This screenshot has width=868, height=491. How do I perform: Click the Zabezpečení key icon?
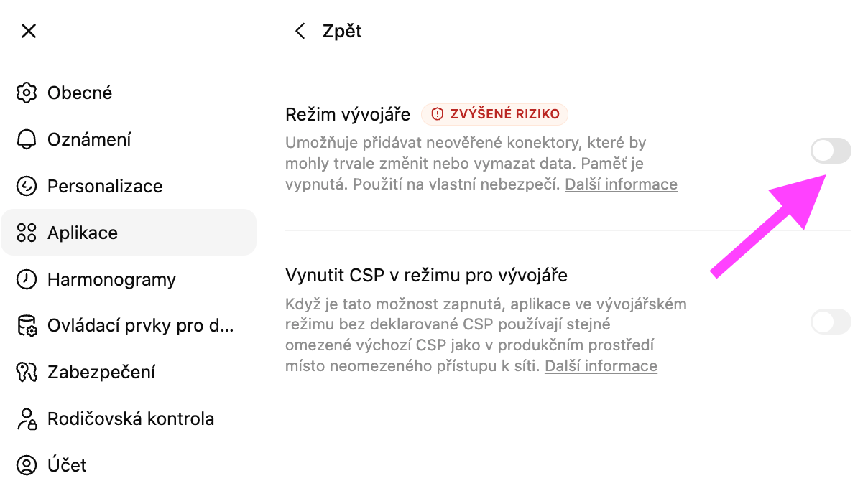(x=27, y=372)
